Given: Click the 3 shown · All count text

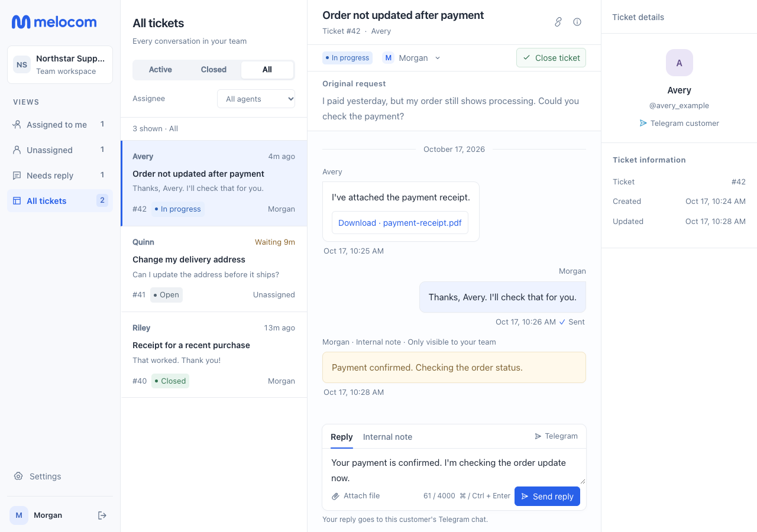Looking at the screenshot, I should [155, 129].
